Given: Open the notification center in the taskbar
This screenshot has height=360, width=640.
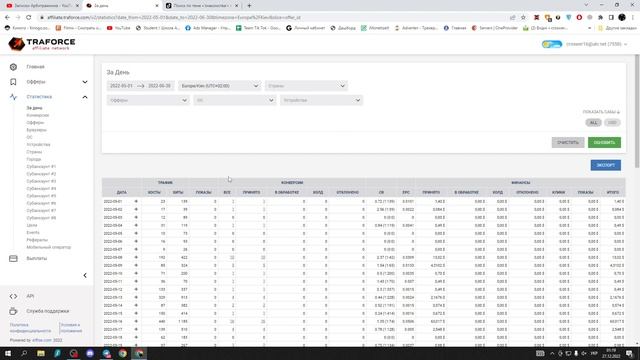Looking at the screenshot, I should (x=630, y=353).
